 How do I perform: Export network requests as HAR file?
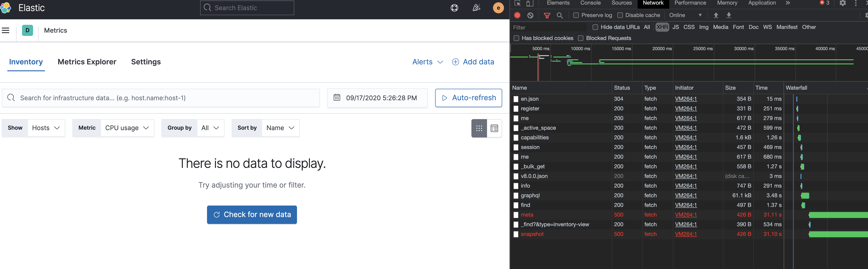pos(728,15)
